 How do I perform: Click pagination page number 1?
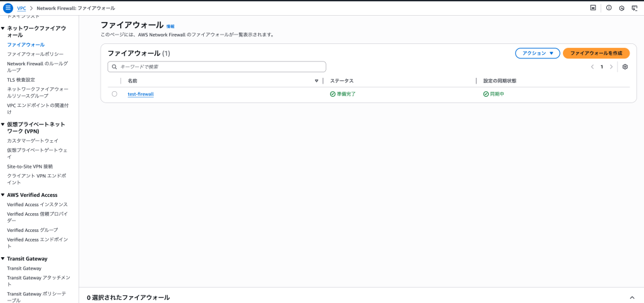pos(602,67)
